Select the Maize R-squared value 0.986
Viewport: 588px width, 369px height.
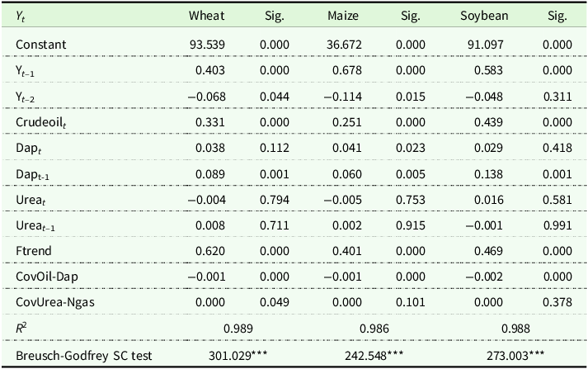pos(374,329)
